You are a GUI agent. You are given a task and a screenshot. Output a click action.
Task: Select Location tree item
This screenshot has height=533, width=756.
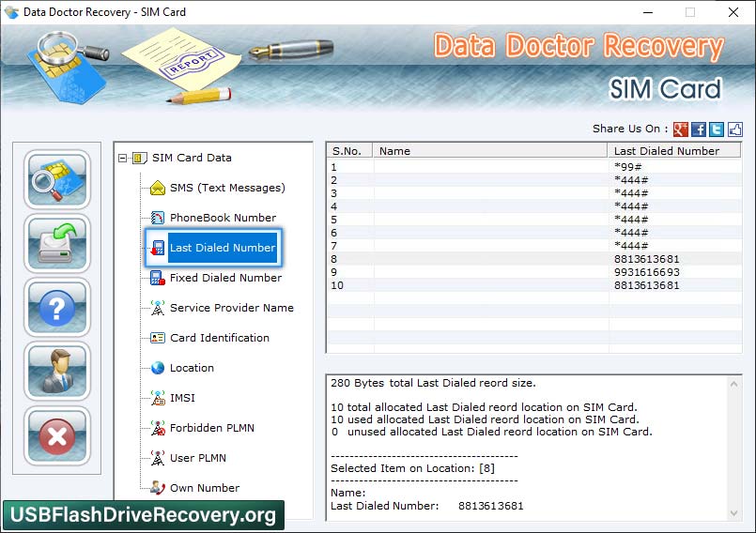coord(192,368)
